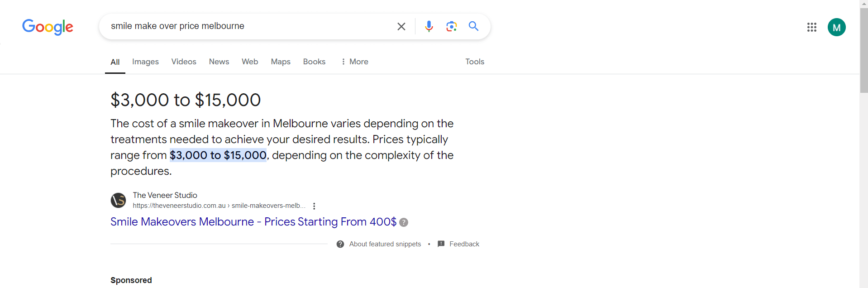Click The Veneer Studio site favicon
Viewport: 868px width, 288px height.
pyautogui.click(x=119, y=200)
